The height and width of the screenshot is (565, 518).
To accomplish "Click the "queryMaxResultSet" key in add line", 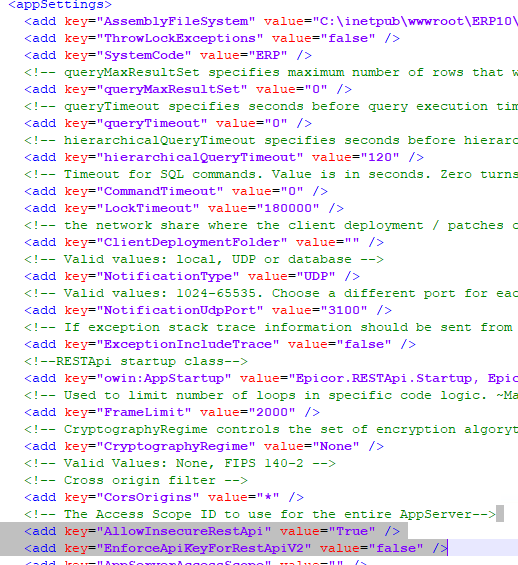I will tap(172, 89).
